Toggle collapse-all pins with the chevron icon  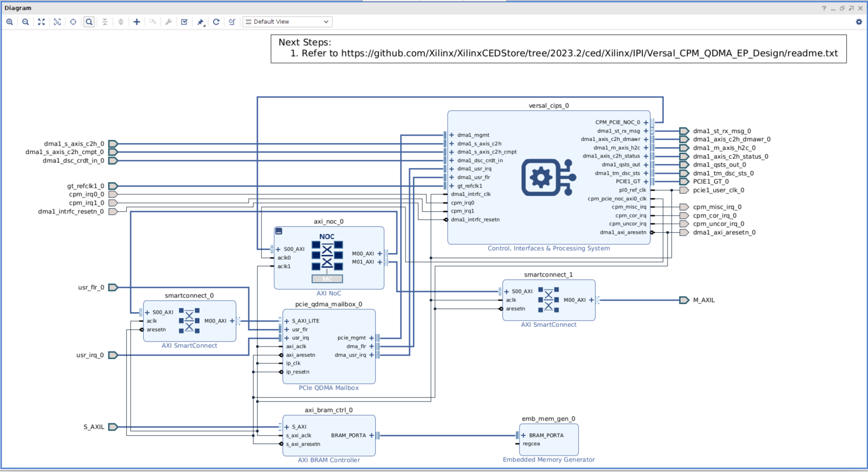pyautogui.click(x=105, y=22)
